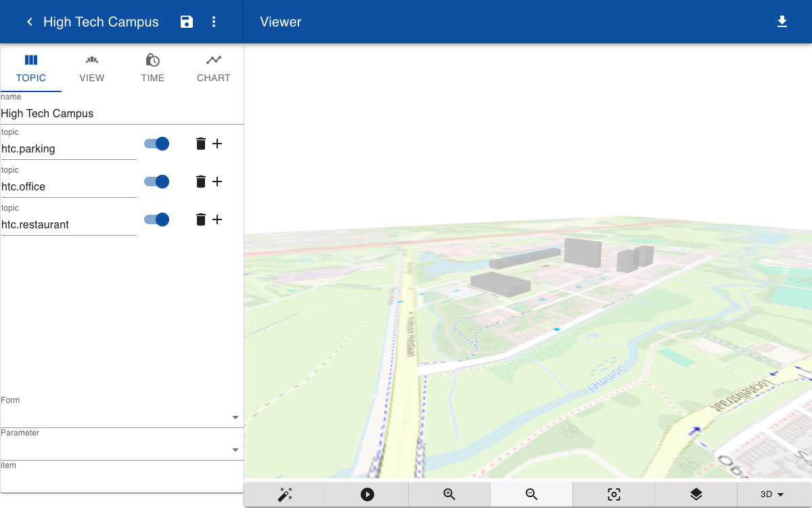
Task: Start playback in the viewer
Action: click(x=367, y=494)
